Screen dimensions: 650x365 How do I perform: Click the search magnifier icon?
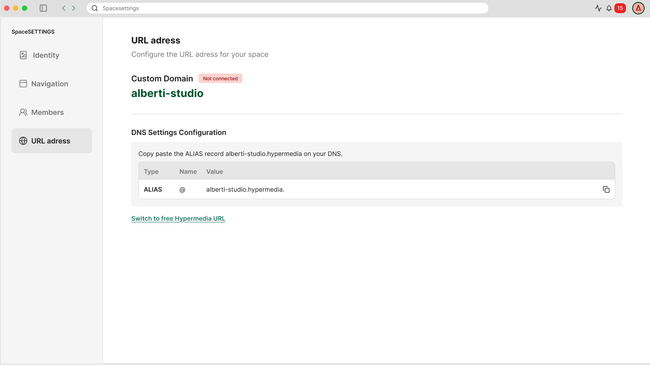[95, 8]
